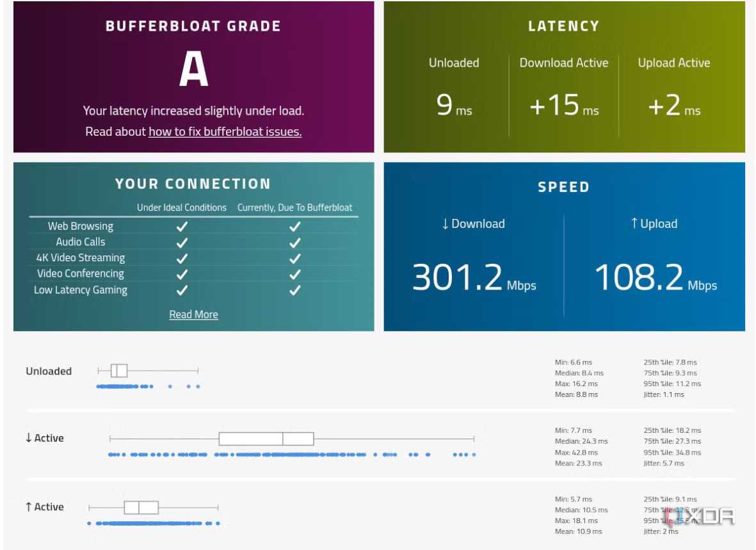Click the download Mean: 23.3 ms statistic
The width and height of the screenshot is (756, 550).
click(578, 463)
